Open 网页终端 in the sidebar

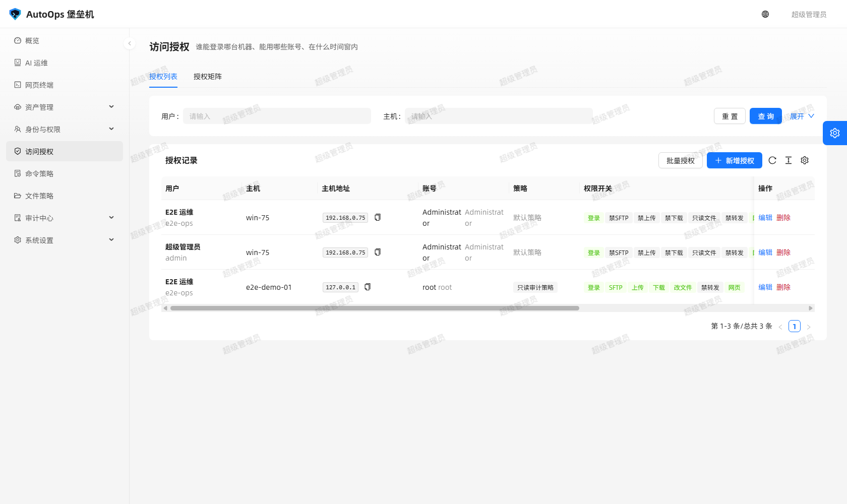65,85
